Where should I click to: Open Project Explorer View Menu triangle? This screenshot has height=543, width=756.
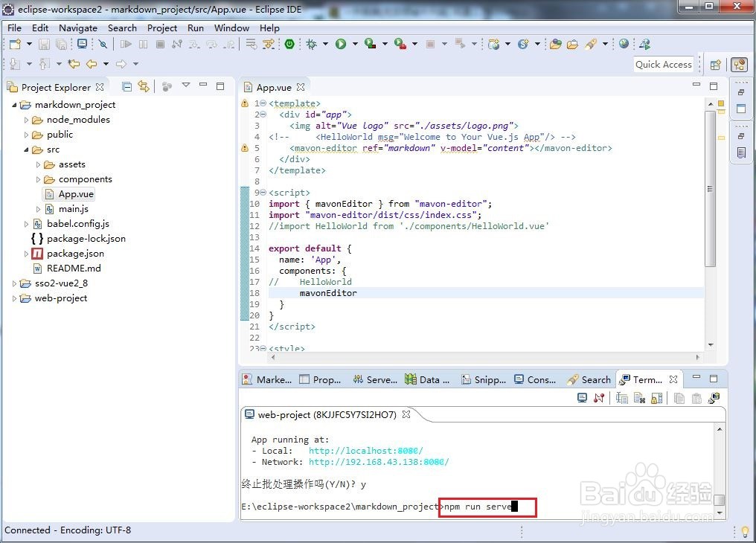point(185,86)
